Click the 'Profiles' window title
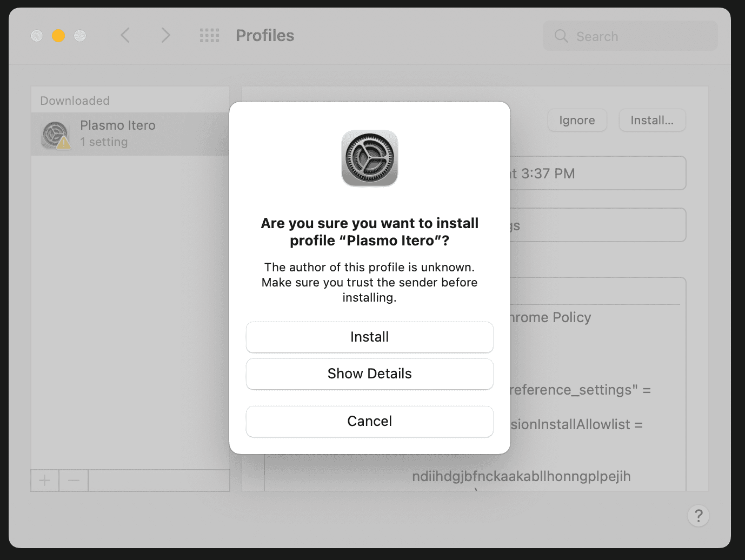745x560 pixels. (x=265, y=36)
